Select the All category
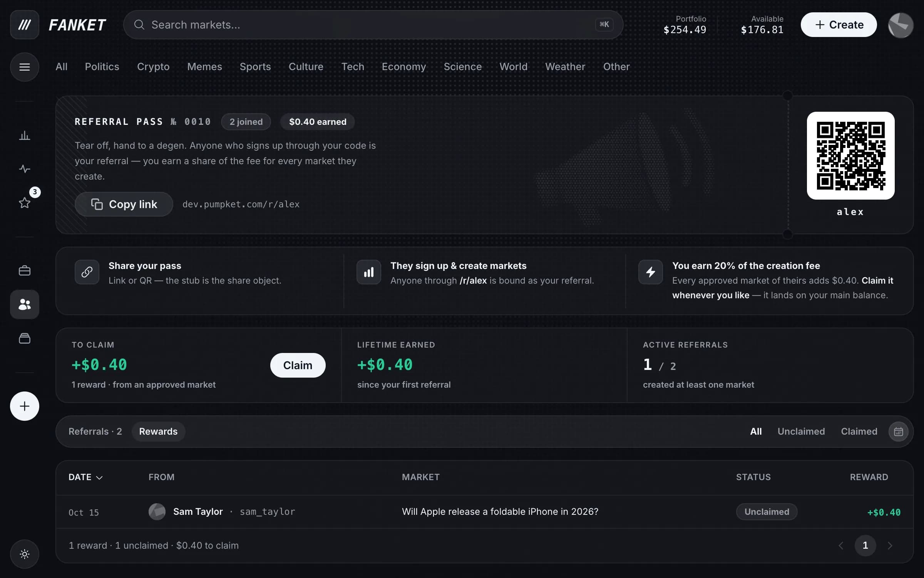Viewport: 924px width, 578px height. pos(62,67)
